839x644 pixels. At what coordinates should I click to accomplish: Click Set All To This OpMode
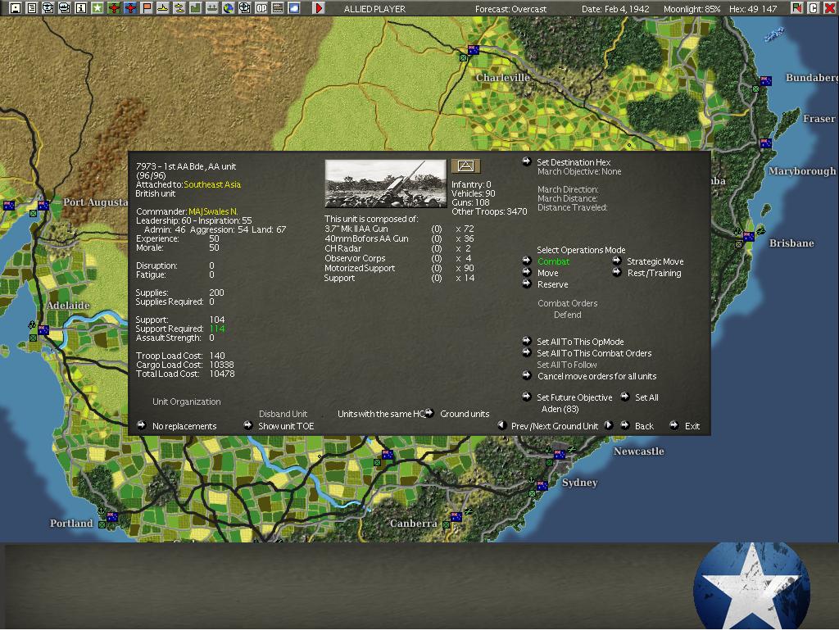click(x=580, y=342)
